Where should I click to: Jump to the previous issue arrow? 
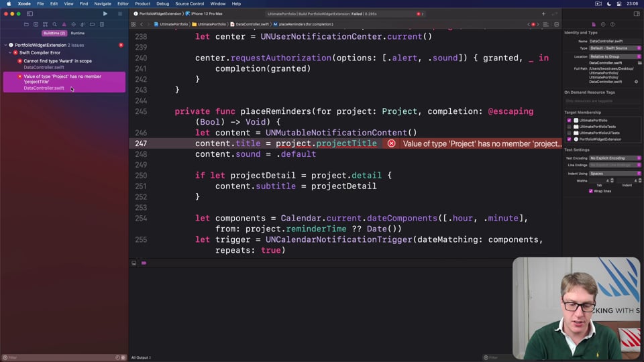click(529, 24)
